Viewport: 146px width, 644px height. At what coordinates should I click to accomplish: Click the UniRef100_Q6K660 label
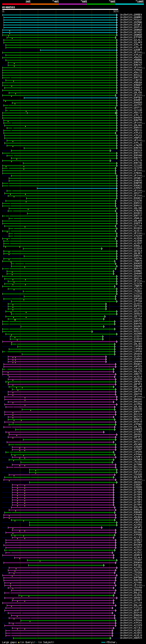(x=131, y=399)
